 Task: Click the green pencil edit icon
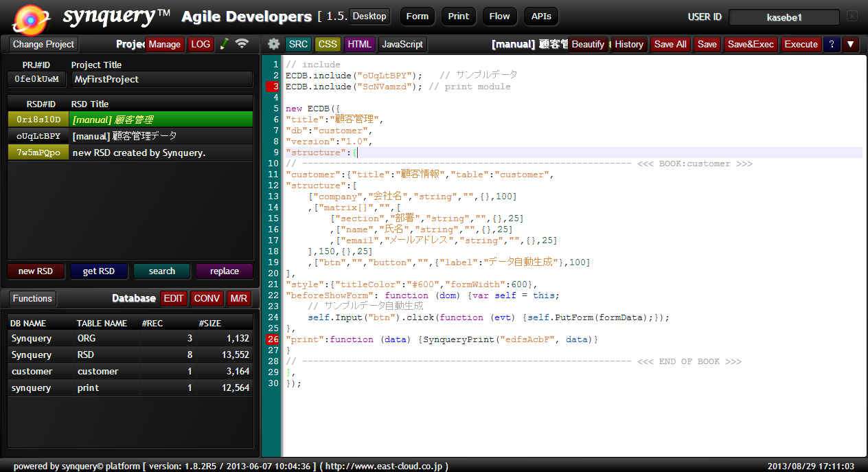224,44
